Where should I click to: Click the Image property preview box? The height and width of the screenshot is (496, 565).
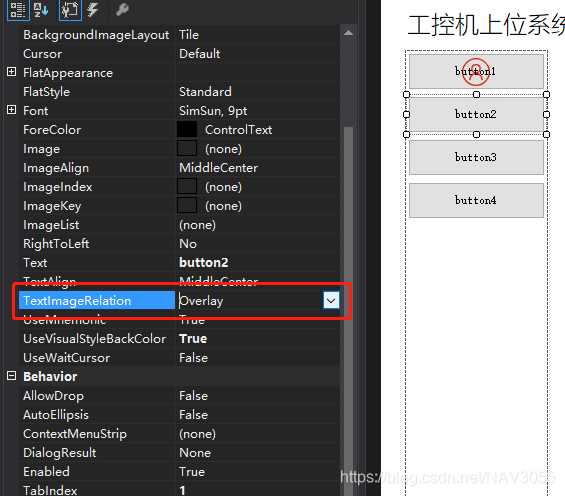pos(187,149)
